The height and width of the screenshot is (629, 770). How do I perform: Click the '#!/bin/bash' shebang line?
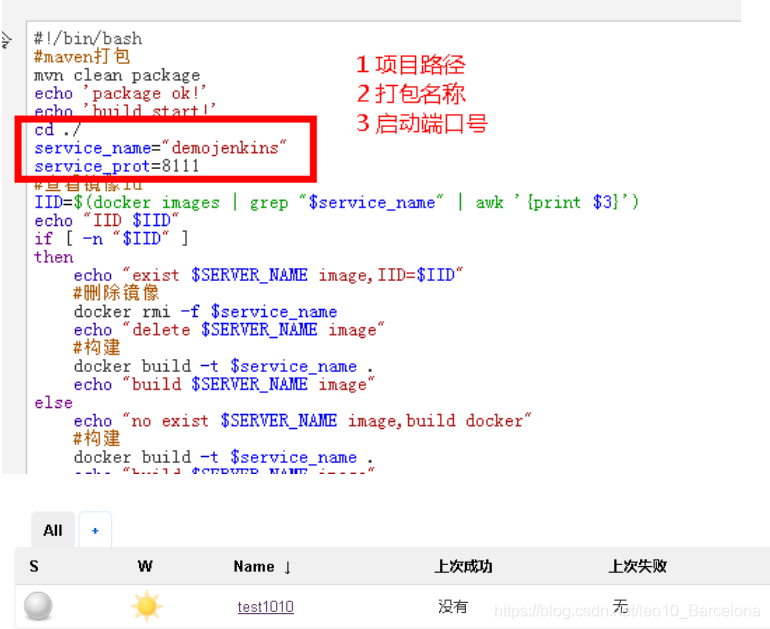point(88,38)
